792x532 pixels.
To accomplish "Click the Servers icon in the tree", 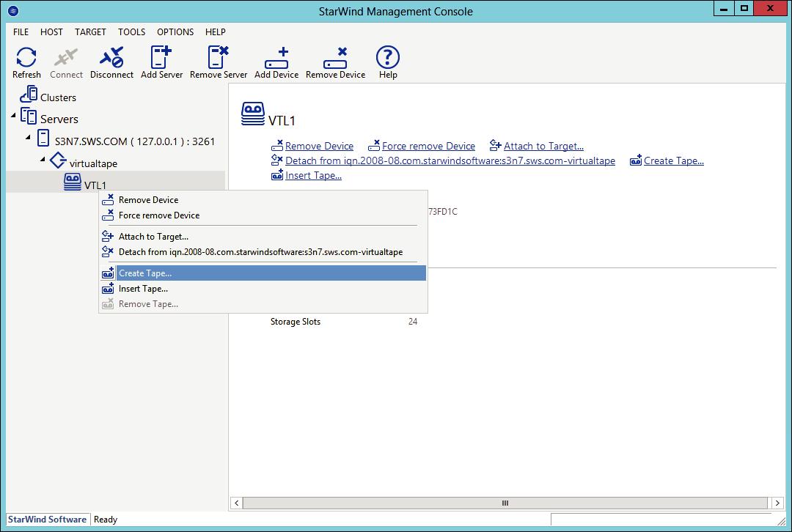I will pos(29,116).
